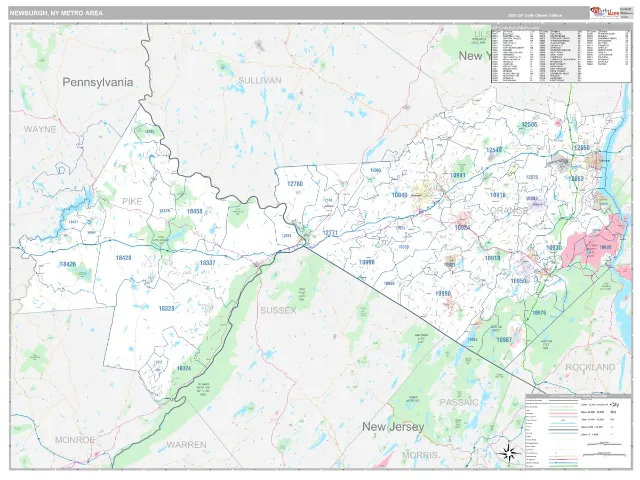Select ZIP code 18337 on the map

[x=207, y=262]
